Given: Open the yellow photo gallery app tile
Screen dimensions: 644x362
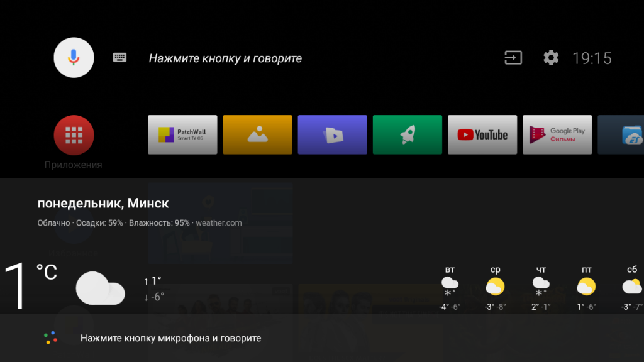Looking at the screenshot, I should pos(257,134).
